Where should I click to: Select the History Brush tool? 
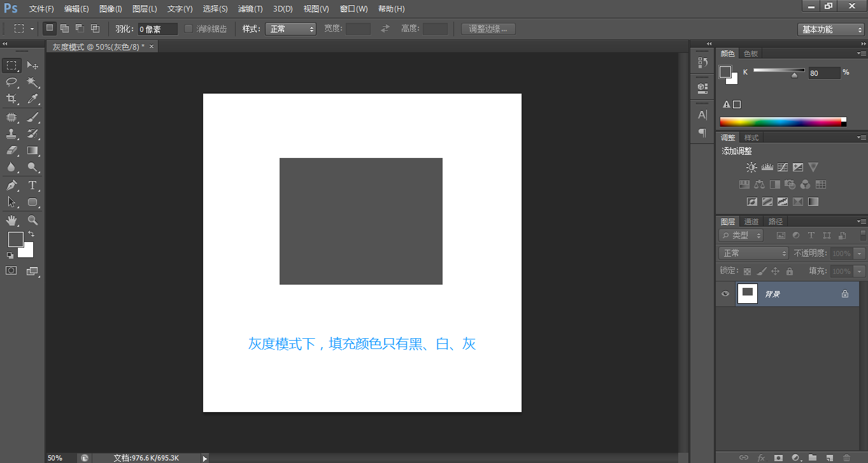pyautogui.click(x=32, y=134)
